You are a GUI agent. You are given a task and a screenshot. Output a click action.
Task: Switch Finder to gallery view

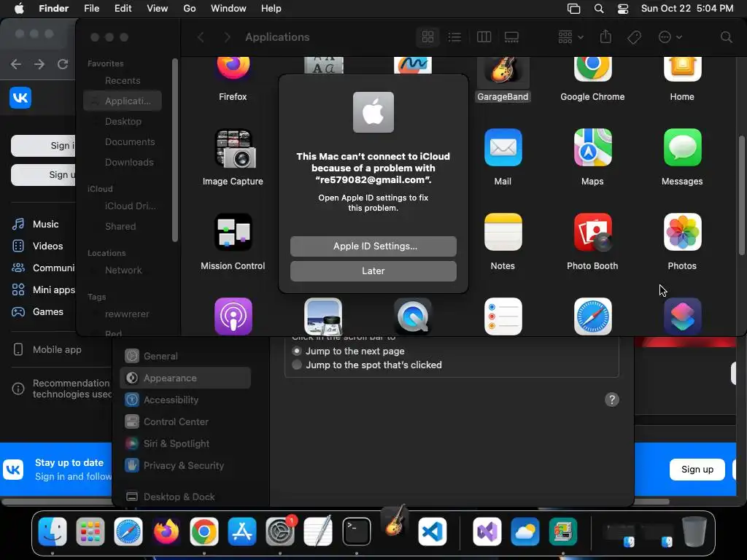pyautogui.click(x=511, y=37)
